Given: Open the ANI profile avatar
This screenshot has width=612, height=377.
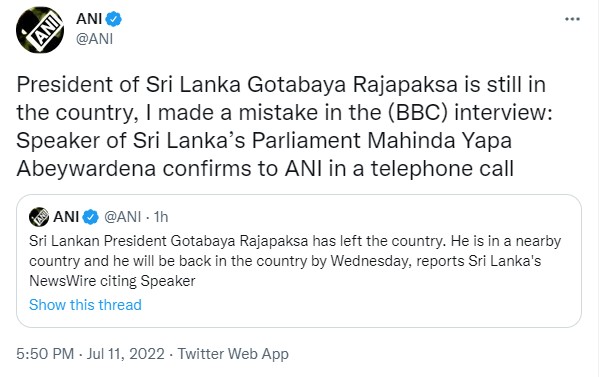Looking at the screenshot, I should tap(40, 30).
